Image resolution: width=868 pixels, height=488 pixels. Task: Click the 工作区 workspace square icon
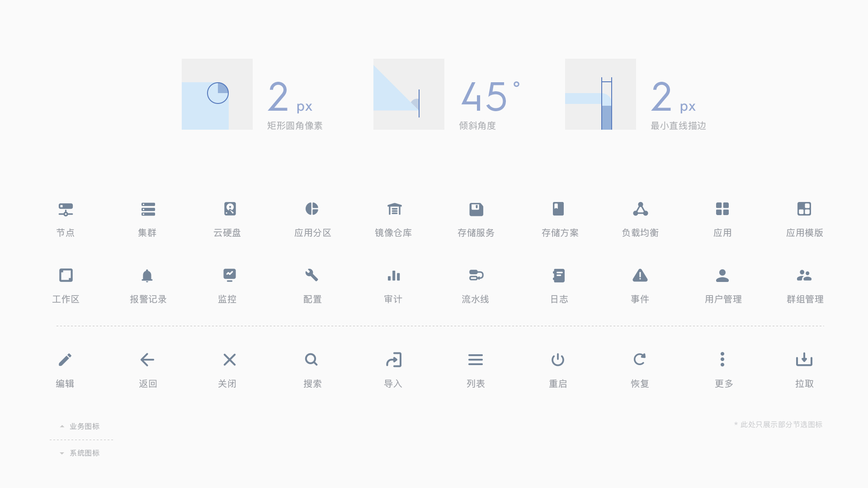point(66,275)
